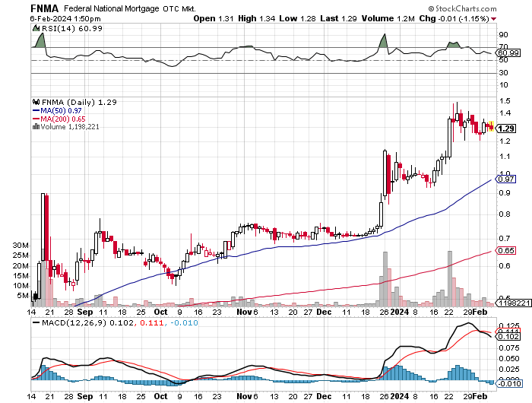Click the volume bars icon in legend

(x=36, y=127)
